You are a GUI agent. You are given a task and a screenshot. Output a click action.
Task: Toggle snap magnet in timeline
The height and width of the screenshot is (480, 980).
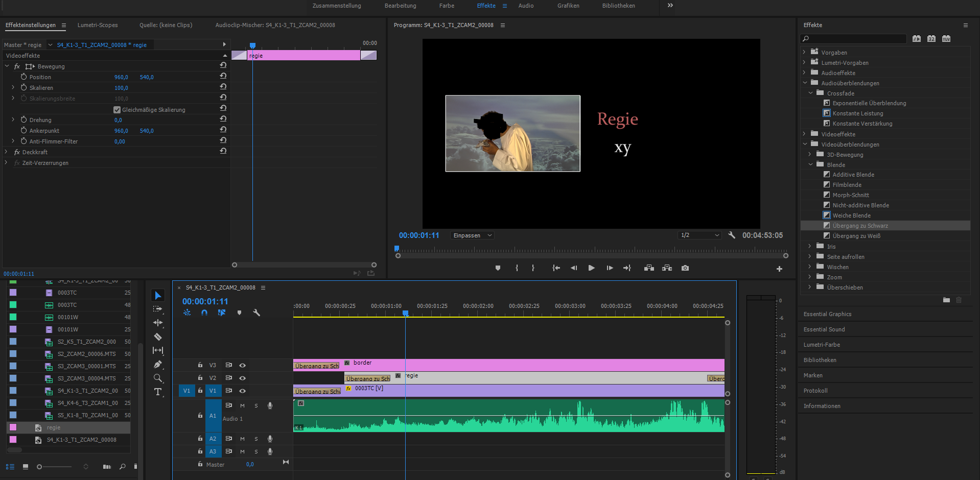coord(204,313)
